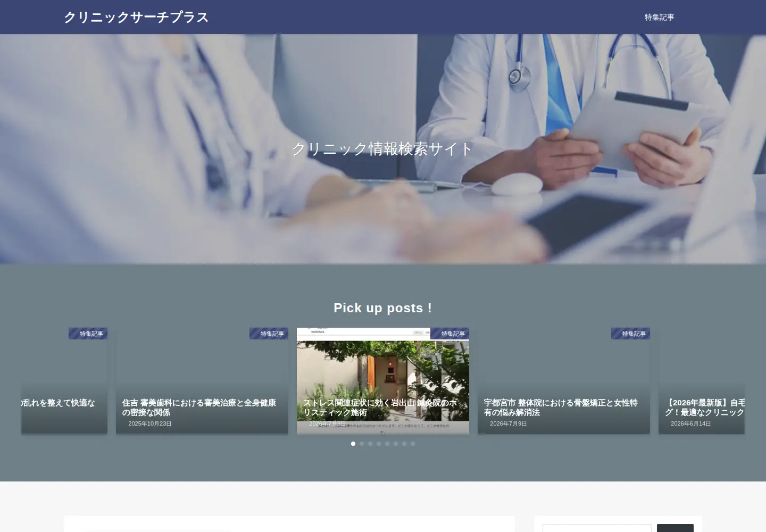Click the 2026年7月9日 date on the 宇都宮市 card
Viewport: 766px width, 532px height.
click(x=509, y=424)
